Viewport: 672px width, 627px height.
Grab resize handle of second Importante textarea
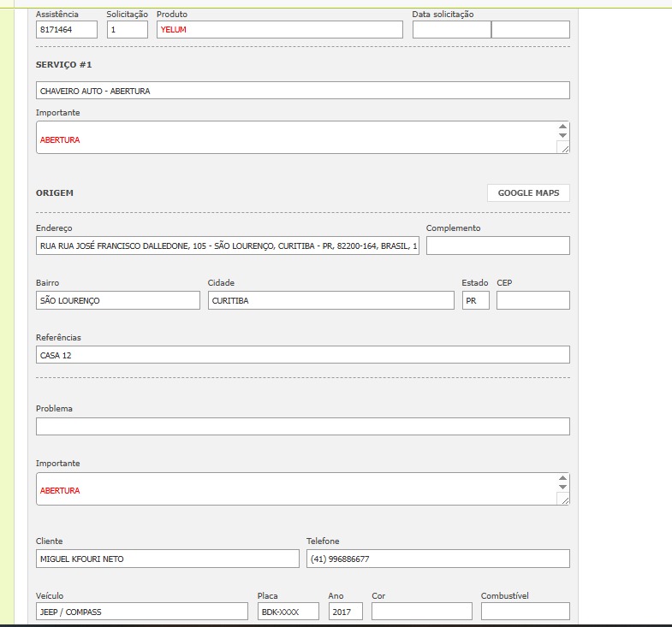562,500
